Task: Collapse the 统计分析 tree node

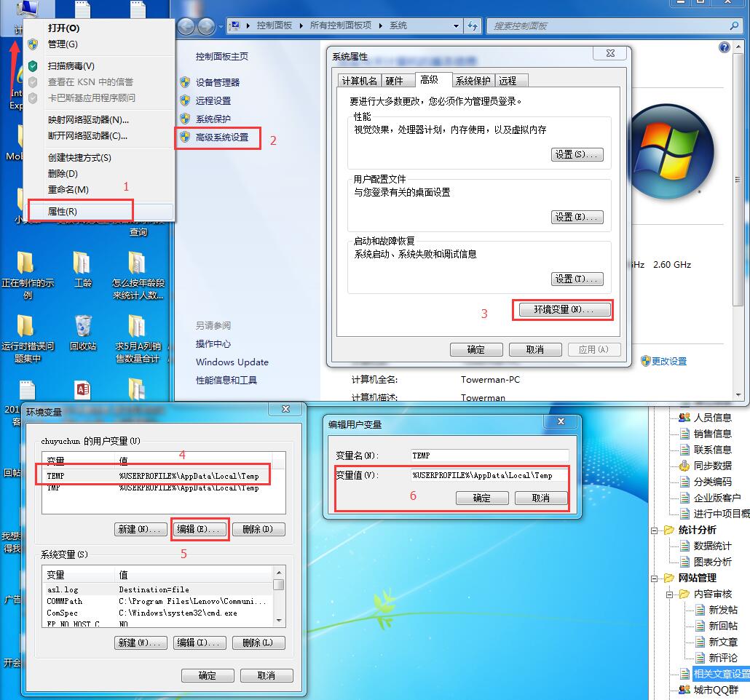Action: coord(655,530)
